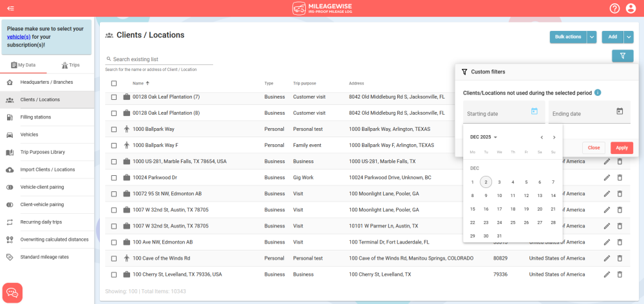Open the help question mark icon
The height and width of the screenshot is (304, 644).
pyautogui.click(x=614, y=8)
